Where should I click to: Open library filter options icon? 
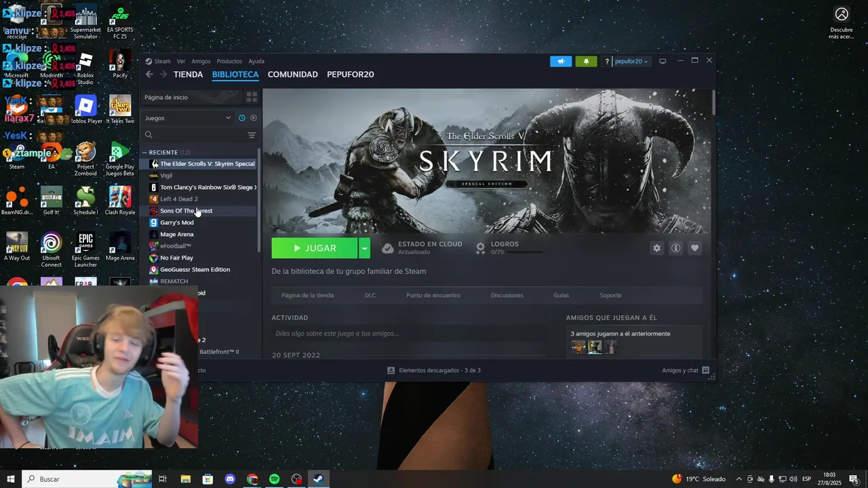tap(252, 135)
